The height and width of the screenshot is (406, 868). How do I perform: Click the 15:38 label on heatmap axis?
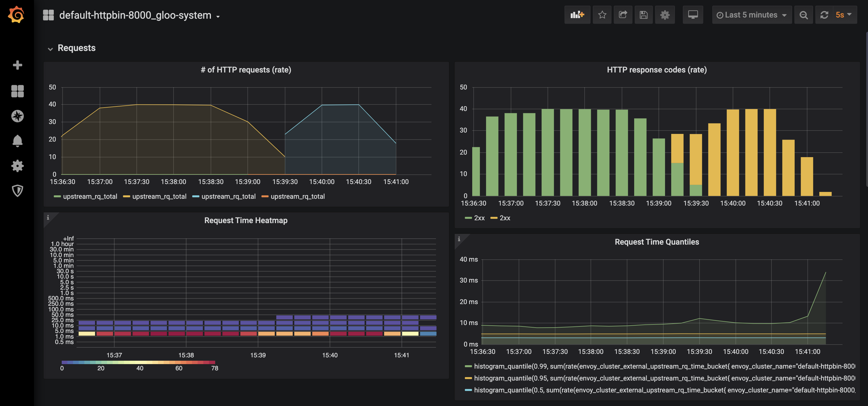[x=186, y=355]
